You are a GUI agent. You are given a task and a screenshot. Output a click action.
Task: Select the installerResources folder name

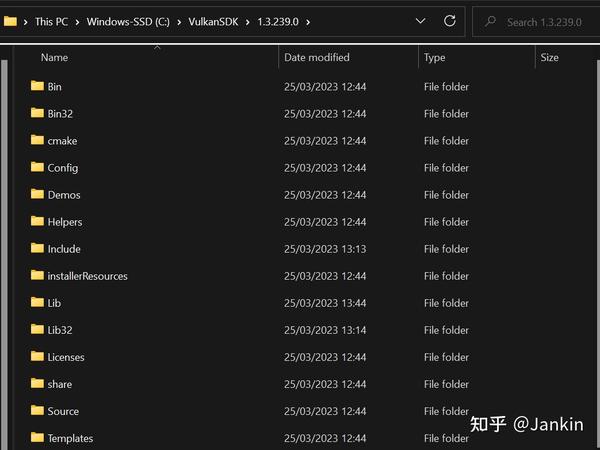coord(87,276)
